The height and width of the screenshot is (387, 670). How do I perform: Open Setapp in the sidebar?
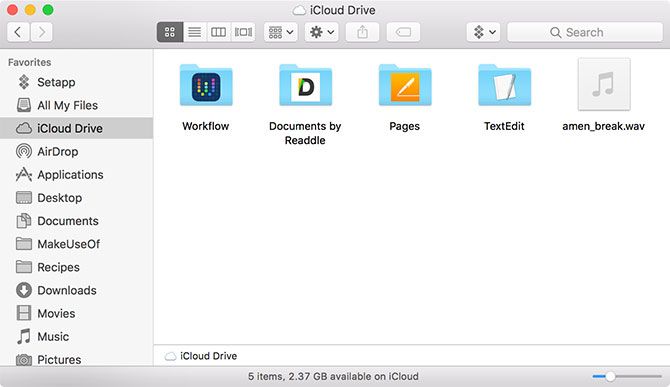[x=76, y=82]
